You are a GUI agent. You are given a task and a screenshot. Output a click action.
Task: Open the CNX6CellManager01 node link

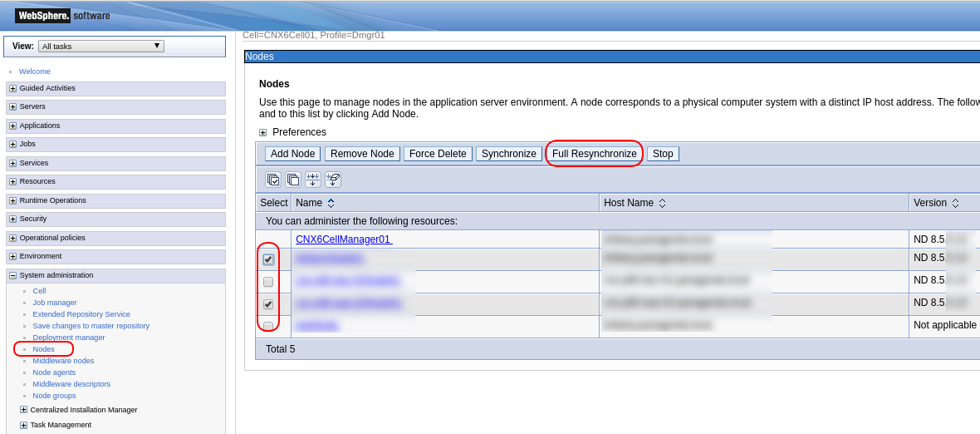point(343,239)
